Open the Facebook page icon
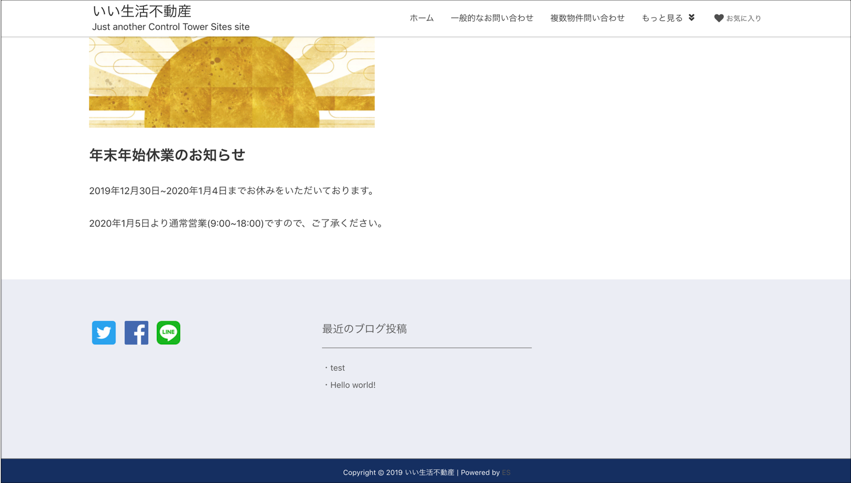This screenshot has width=851, height=483. [x=136, y=332]
